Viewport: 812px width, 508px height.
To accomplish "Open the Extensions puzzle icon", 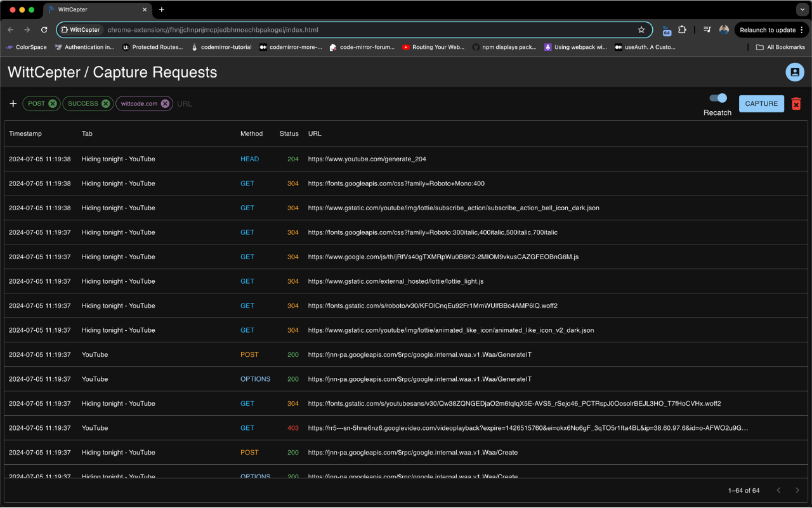I will (x=683, y=30).
